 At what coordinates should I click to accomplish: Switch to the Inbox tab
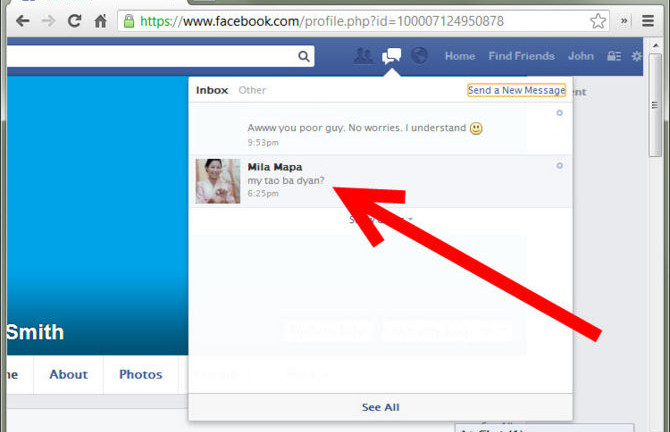[x=212, y=90]
